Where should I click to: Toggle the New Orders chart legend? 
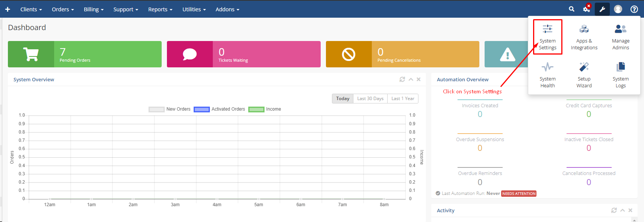(170, 109)
